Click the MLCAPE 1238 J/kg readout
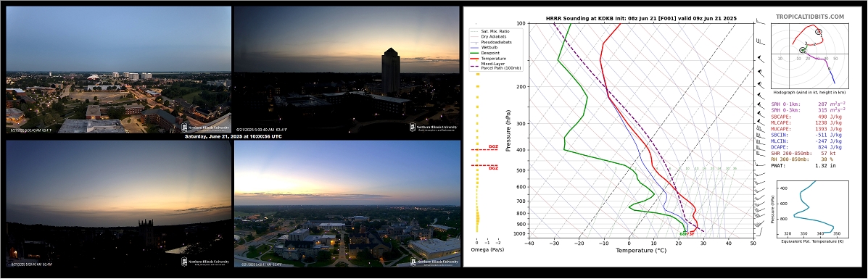The width and height of the screenshot is (868, 279). tap(806, 122)
